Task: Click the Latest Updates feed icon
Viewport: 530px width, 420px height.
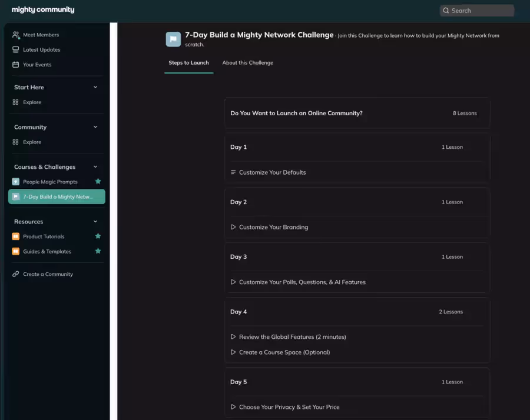Action: (x=15, y=49)
